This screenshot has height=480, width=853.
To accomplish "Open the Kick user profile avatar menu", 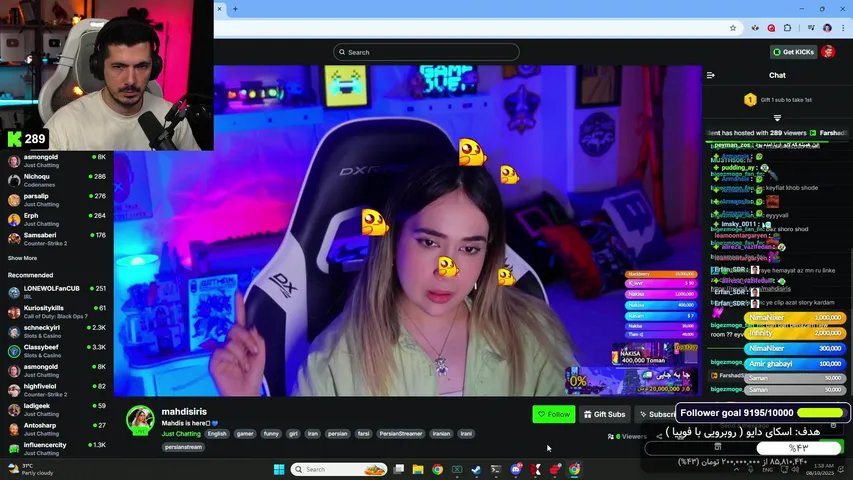I will tap(828, 52).
